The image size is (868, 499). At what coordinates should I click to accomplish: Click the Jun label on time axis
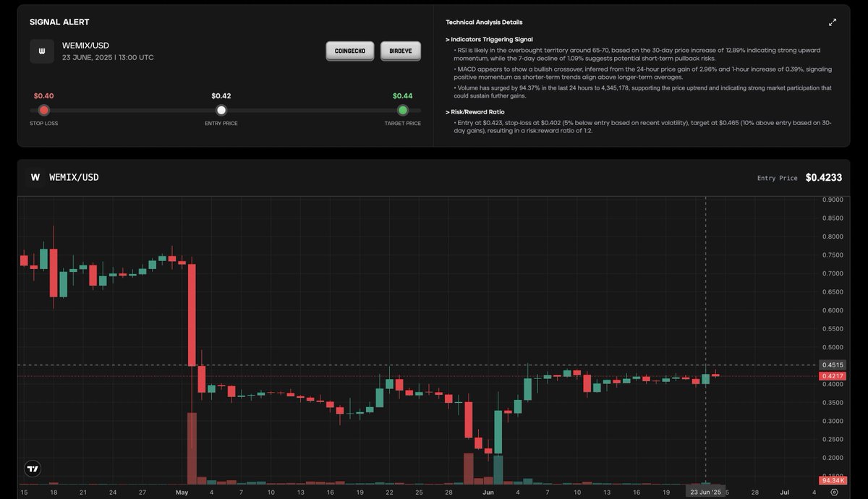pos(488,492)
